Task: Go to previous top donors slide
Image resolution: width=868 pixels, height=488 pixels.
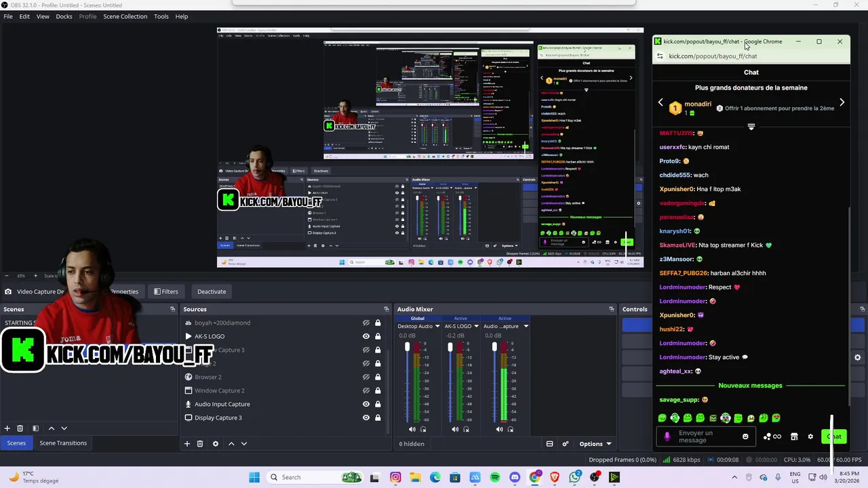Action: tap(660, 102)
